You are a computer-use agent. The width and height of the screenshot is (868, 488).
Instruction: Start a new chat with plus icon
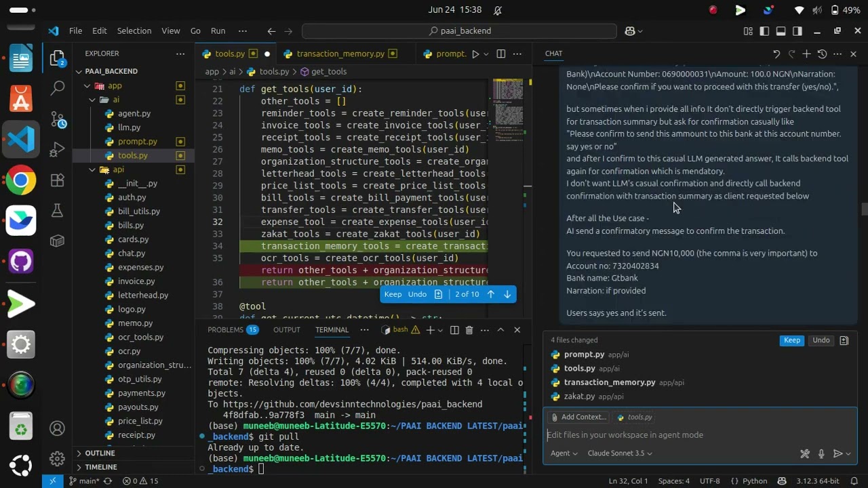(806, 54)
